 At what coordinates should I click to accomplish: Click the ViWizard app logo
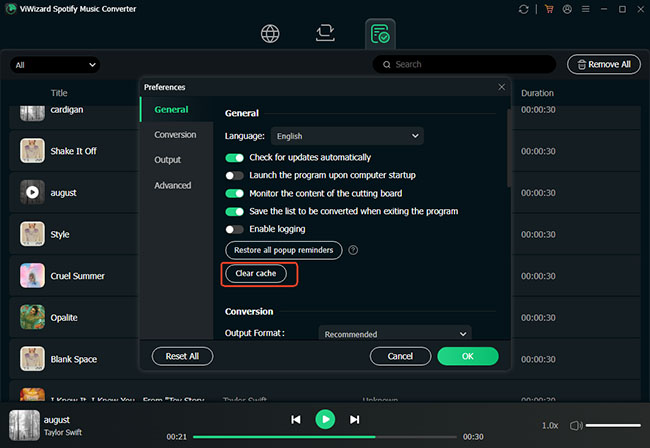tap(11, 9)
